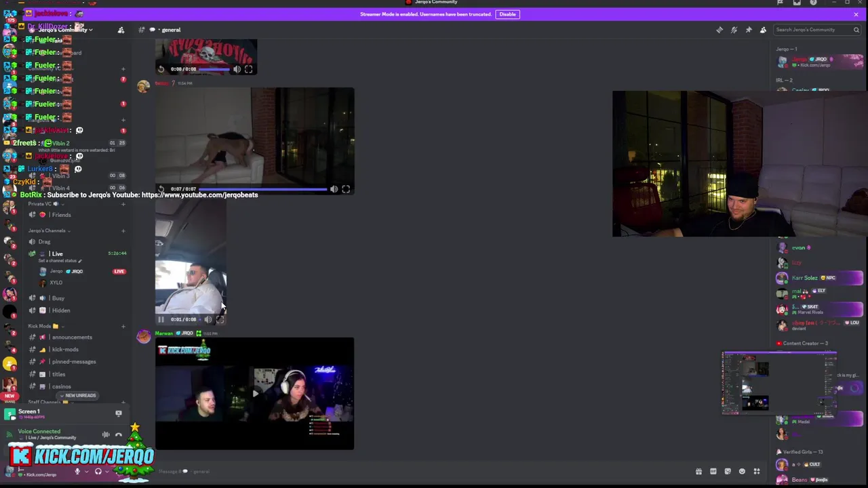Open Karr Solez member profile
This screenshot has height=488, width=868.
820,278
